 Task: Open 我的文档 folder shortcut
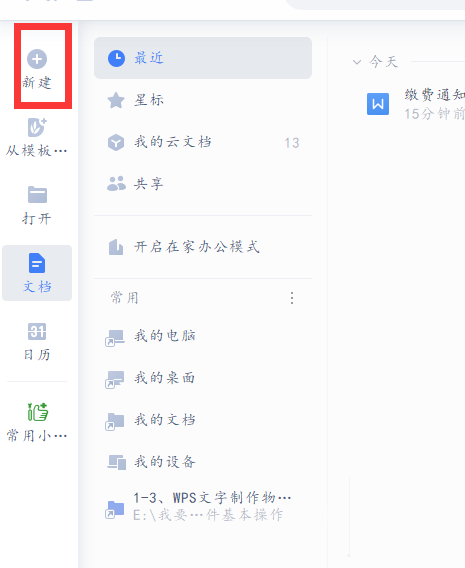coord(203,420)
